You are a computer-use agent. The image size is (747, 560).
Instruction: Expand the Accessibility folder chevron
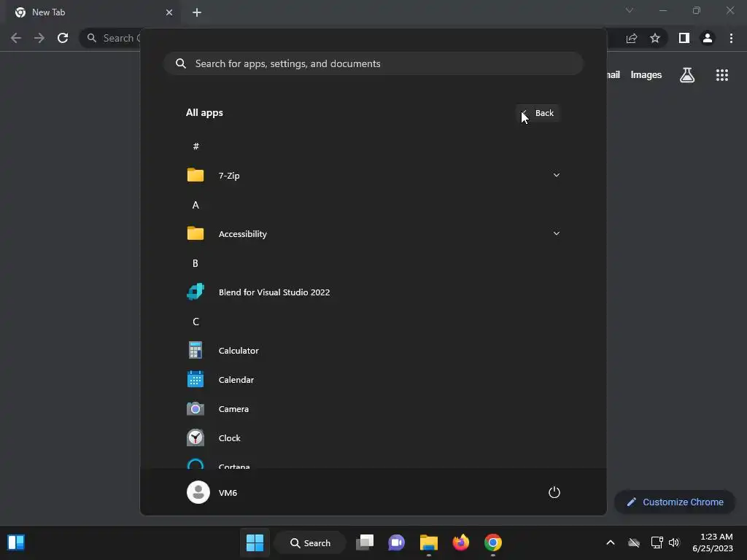(x=557, y=233)
